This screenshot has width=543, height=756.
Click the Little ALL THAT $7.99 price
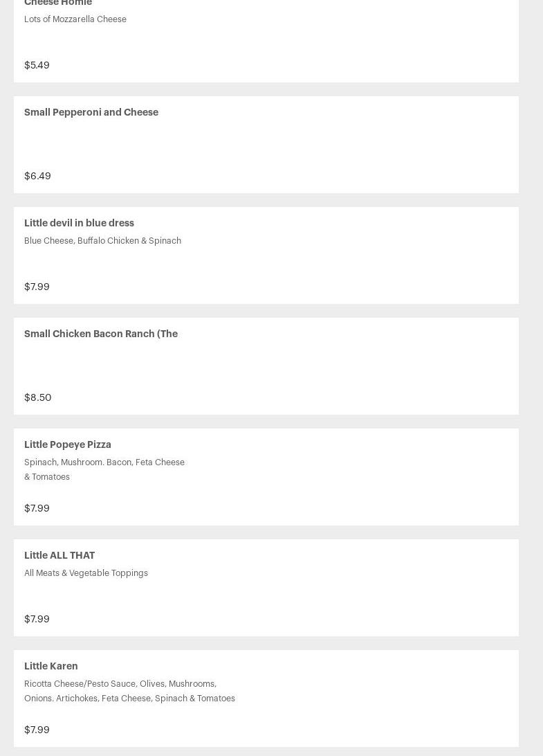click(x=37, y=619)
